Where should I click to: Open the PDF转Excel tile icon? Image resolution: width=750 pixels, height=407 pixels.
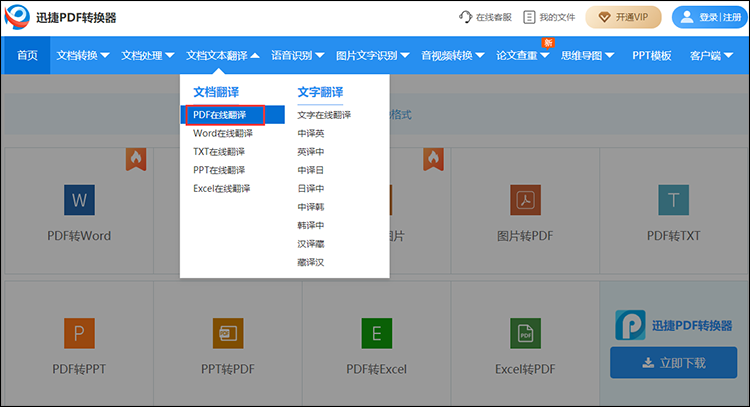point(377,333)
